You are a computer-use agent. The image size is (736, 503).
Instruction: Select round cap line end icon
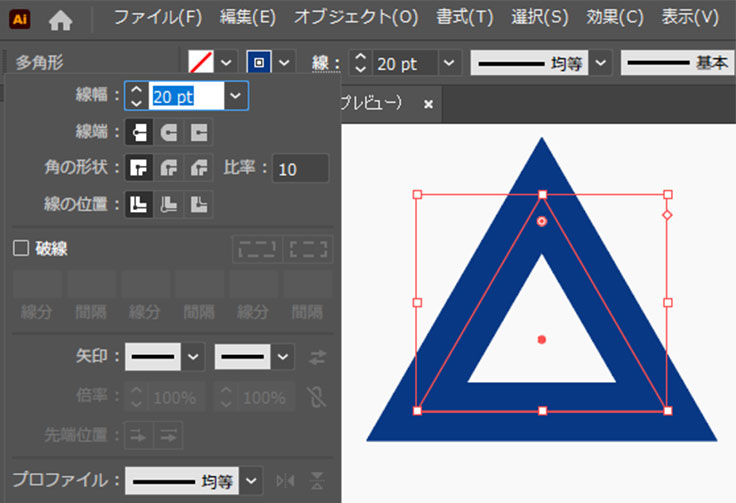tap(170, 132)
